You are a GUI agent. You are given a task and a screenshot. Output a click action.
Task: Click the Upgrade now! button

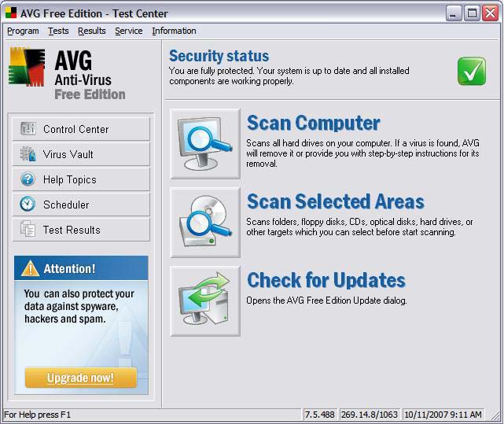coord(81,378)
